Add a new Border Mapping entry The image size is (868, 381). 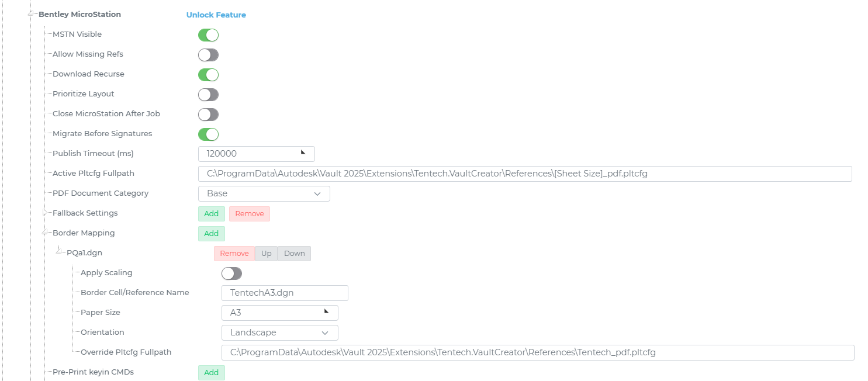(211, 234)
